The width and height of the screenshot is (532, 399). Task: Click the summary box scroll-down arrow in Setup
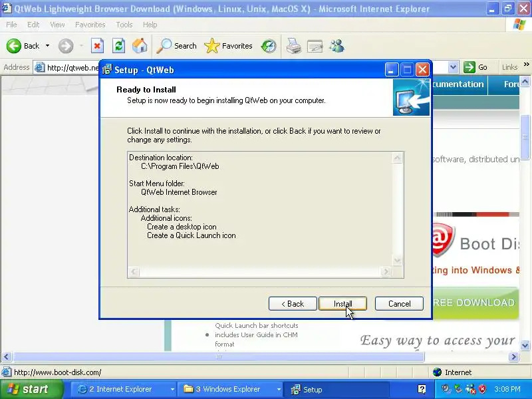(x=398, y=261)
